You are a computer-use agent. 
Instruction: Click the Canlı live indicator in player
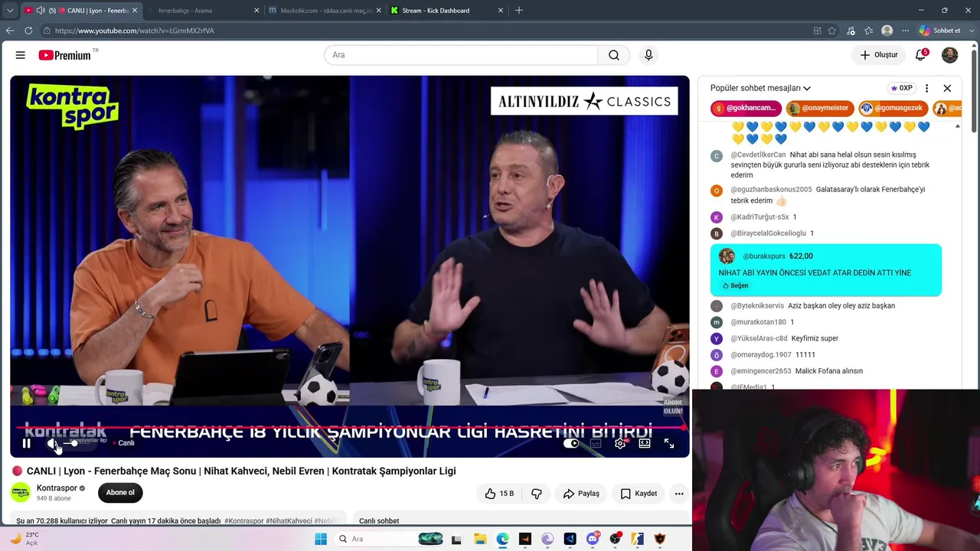pyautogui.click(x=124, y=443)
